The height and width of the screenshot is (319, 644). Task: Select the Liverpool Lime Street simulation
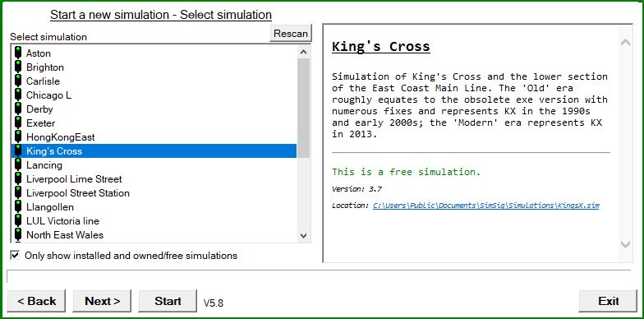(x=154, y=179)
